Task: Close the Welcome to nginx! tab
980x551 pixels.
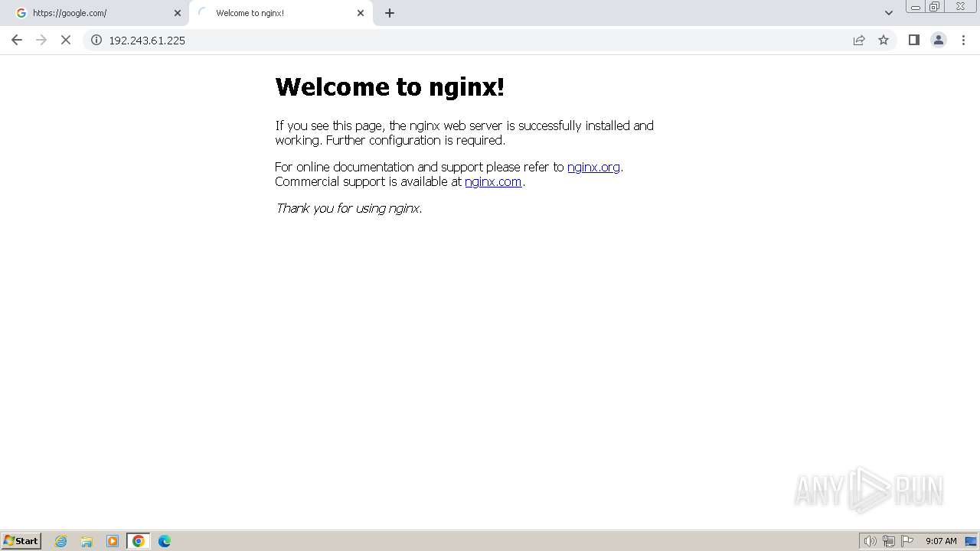Action: click(x=361, y=13)
